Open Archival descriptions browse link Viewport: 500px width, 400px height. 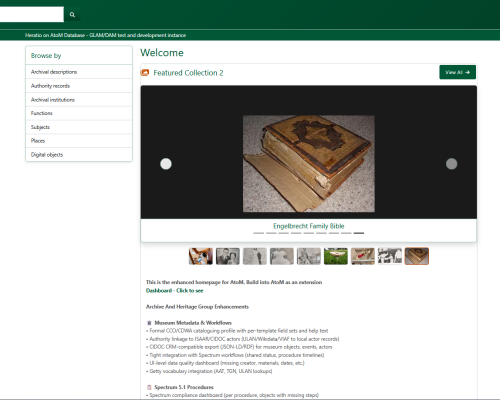tap(79, 72)
